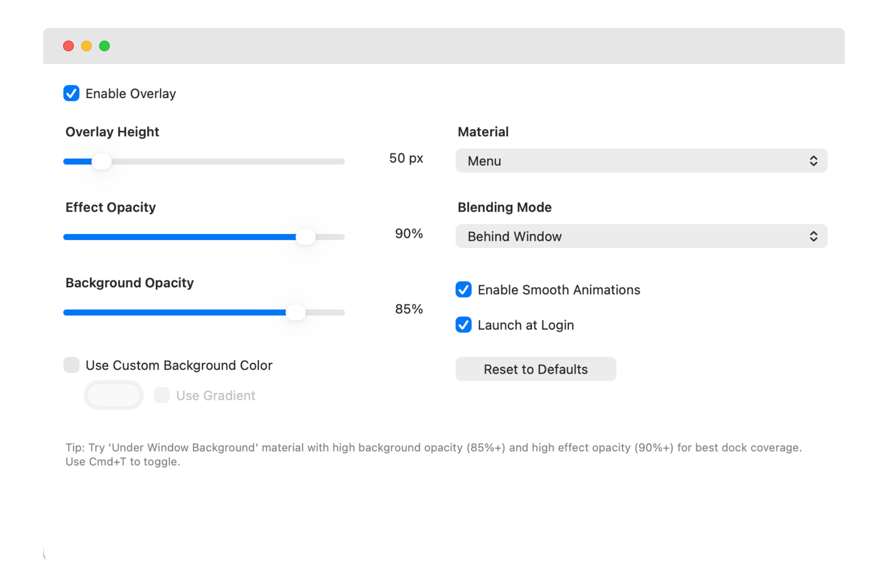Click the Background Opacity slider handle
This screenshot has width=888, height=588.
tap(296, 312)
